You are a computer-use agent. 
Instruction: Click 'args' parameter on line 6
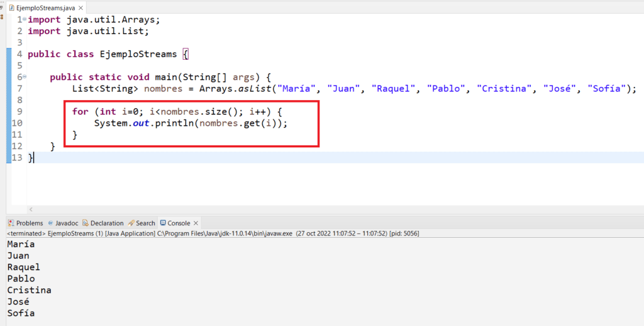[243, 77]
